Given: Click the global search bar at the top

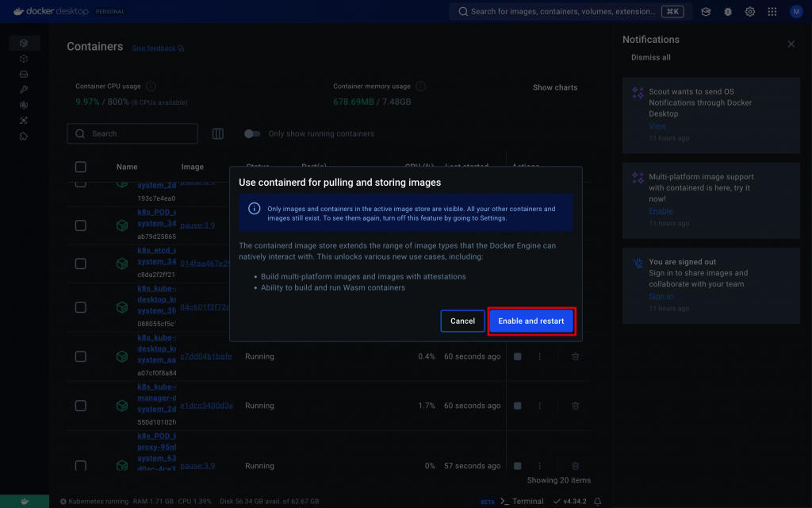Looking at the screenshot, I should tap(571, 11).
